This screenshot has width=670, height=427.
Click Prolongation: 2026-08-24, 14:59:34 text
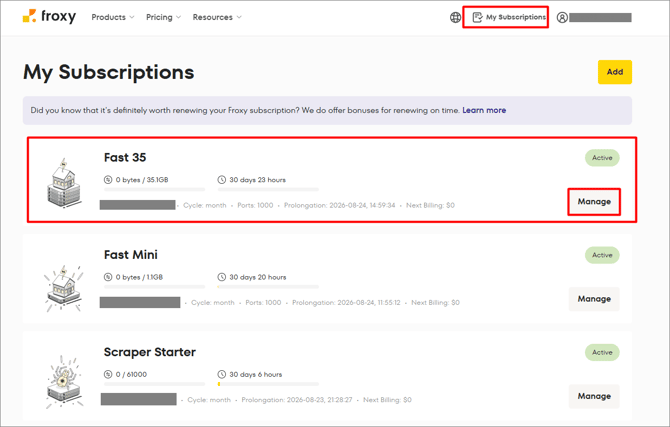click(x=340, y=205)
